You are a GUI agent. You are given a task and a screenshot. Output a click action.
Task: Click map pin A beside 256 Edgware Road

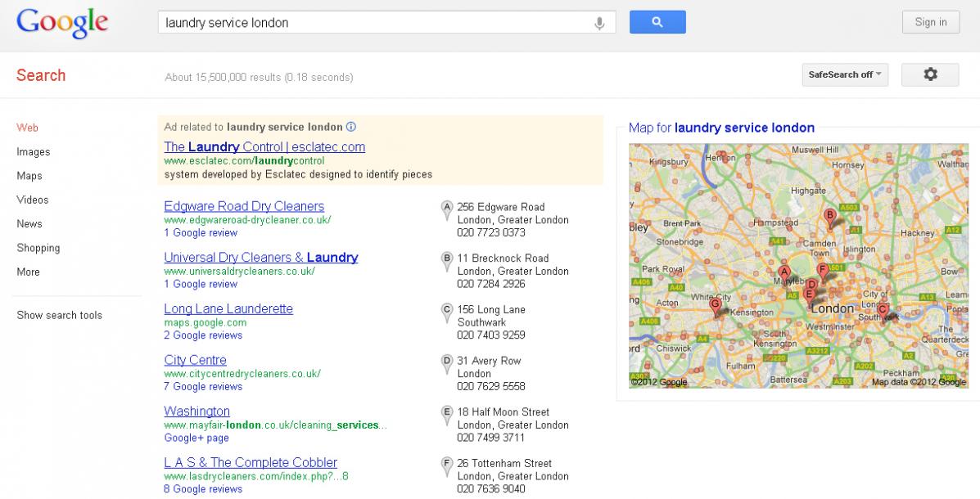click(x=447, y=210)
